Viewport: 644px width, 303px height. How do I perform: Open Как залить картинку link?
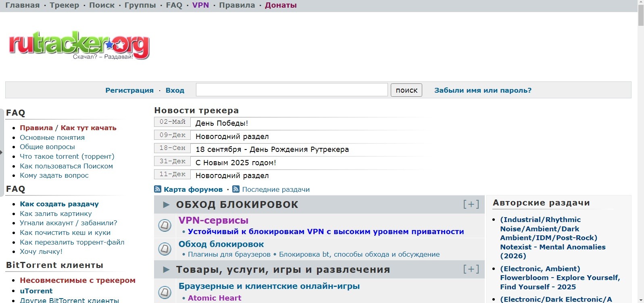pos(56,214)
